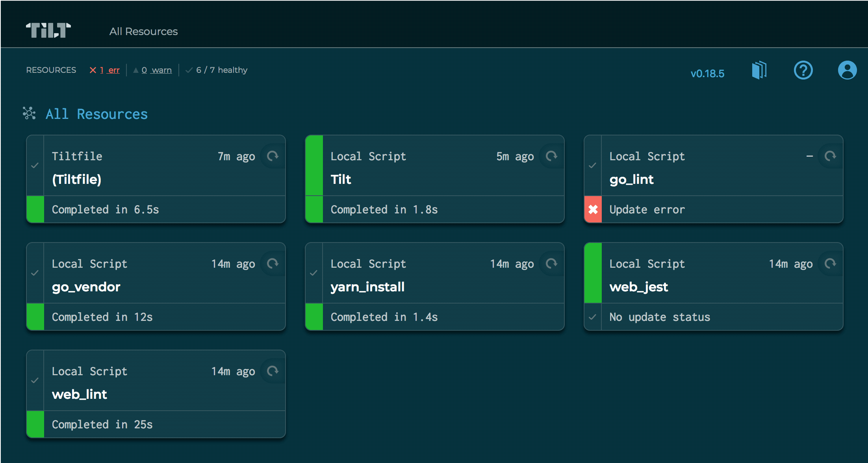This screenshot has width=868, height=463.
Task: Open the go_lint resource name
Action: (632, 180)
